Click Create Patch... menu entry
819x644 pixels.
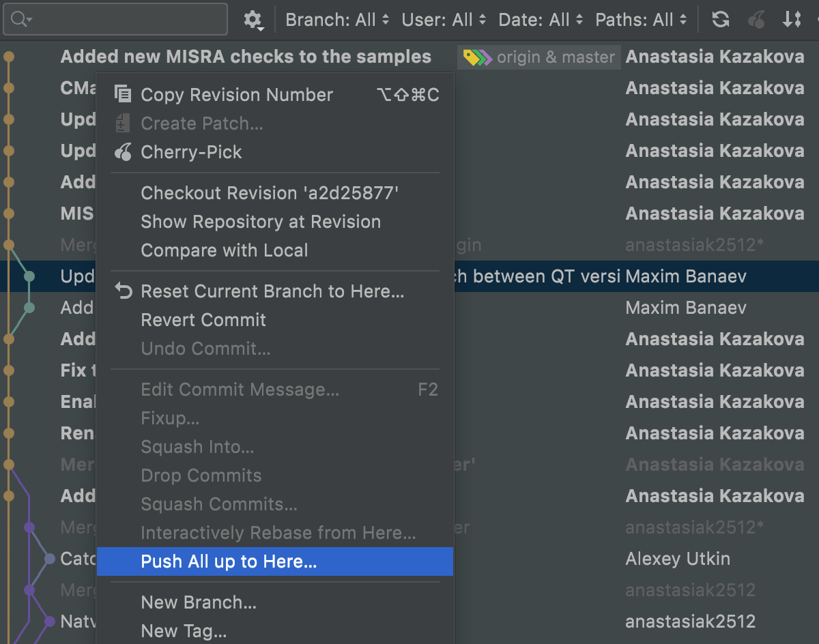(x=275, y=123)
